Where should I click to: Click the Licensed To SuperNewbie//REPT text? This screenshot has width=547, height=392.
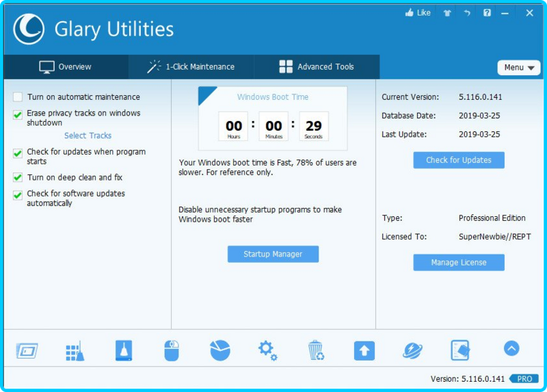click(x=494, y=237)
